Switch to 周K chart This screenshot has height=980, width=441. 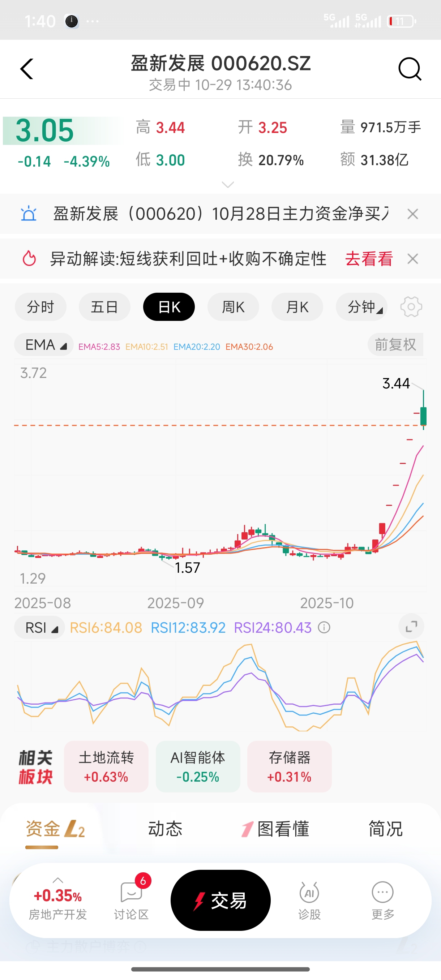pos(233,307)
